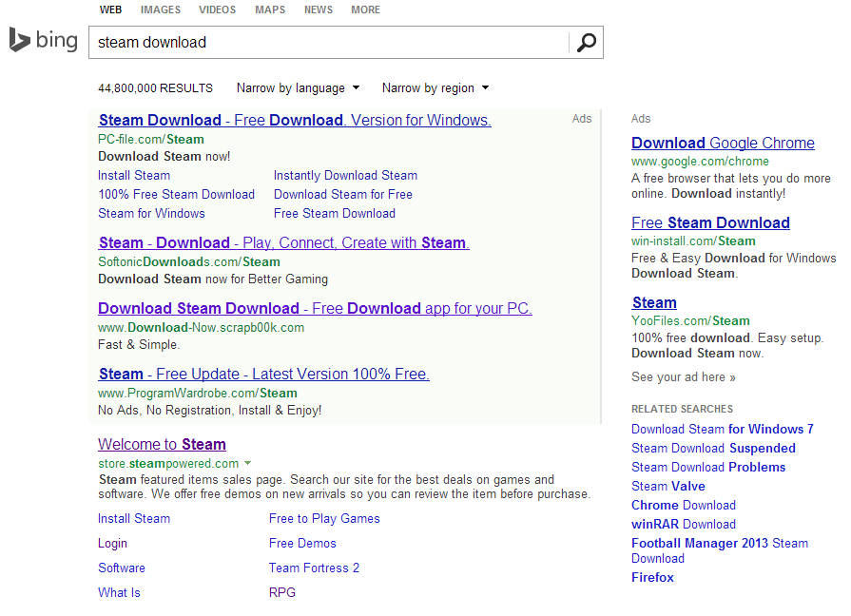Open the Download Google Chrome sidebar ad
This screenshot has width=851, height=616.
(723, 143)
